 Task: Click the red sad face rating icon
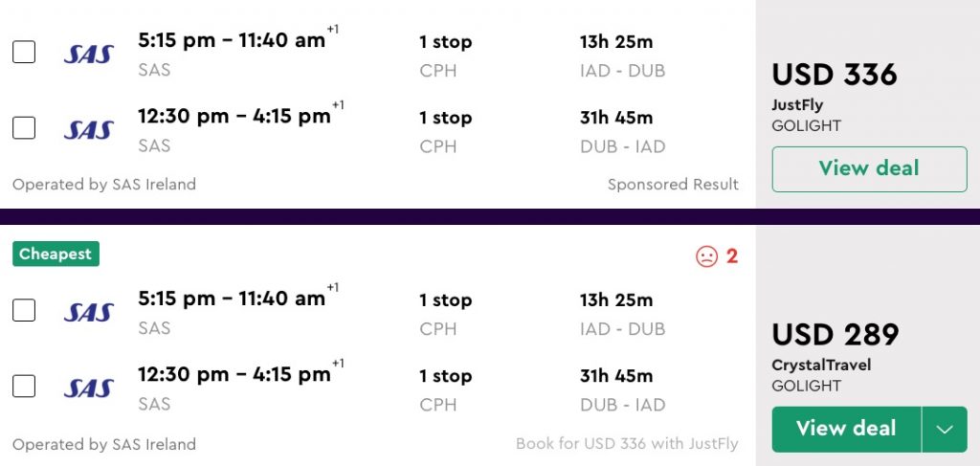click(x=706, y=256)
